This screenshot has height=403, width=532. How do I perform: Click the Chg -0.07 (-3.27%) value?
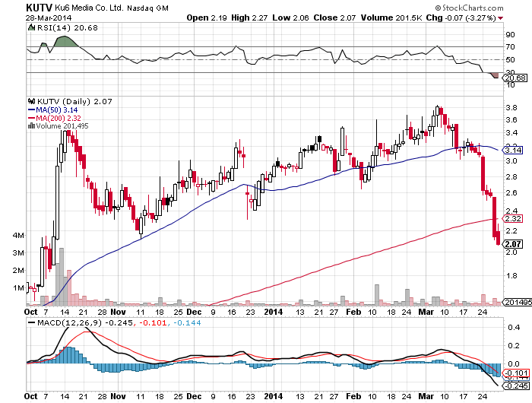point(461,17)
